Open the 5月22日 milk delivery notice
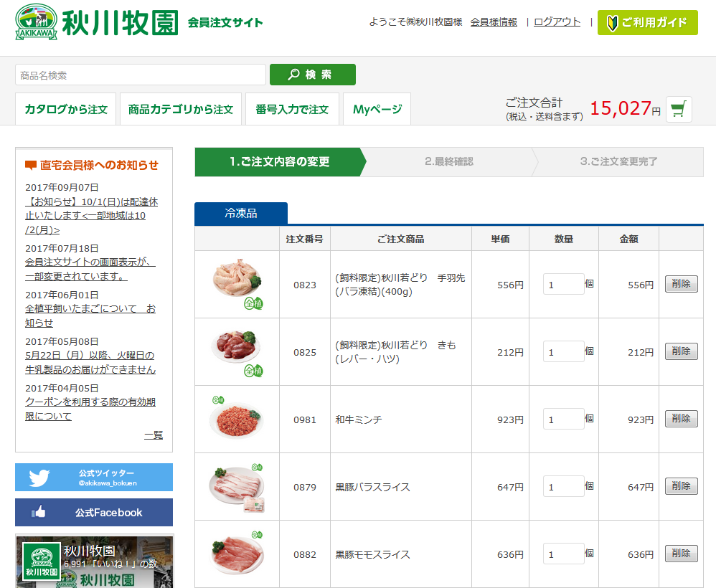 [x=90, y=362]
